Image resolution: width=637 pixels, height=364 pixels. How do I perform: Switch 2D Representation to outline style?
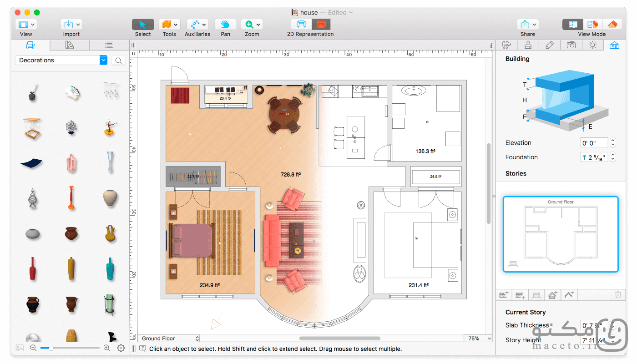click(x=301, y=25)
